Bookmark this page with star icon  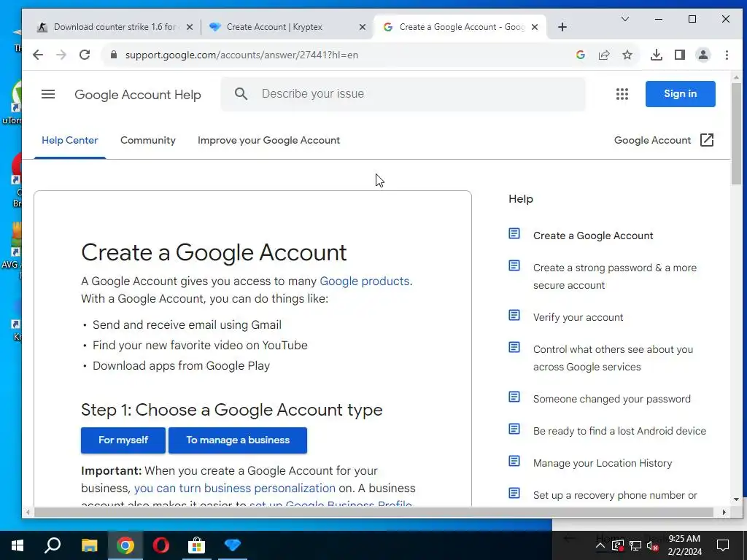627,55
